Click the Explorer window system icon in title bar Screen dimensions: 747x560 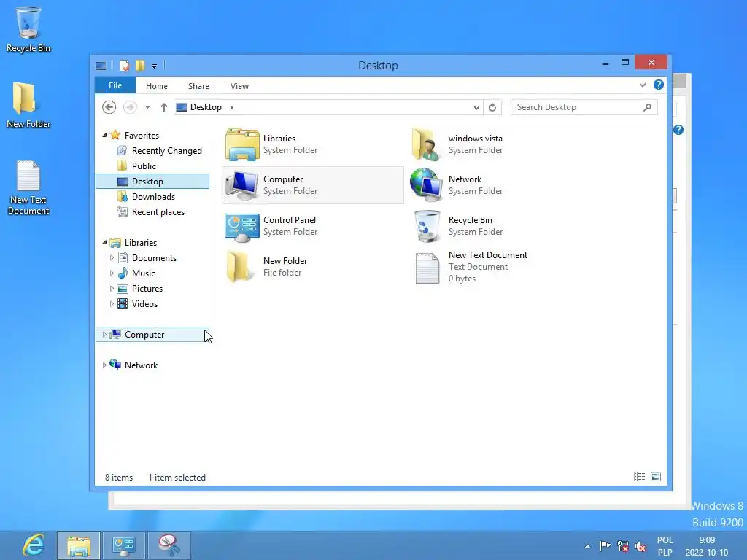click(x=101, y=66)
